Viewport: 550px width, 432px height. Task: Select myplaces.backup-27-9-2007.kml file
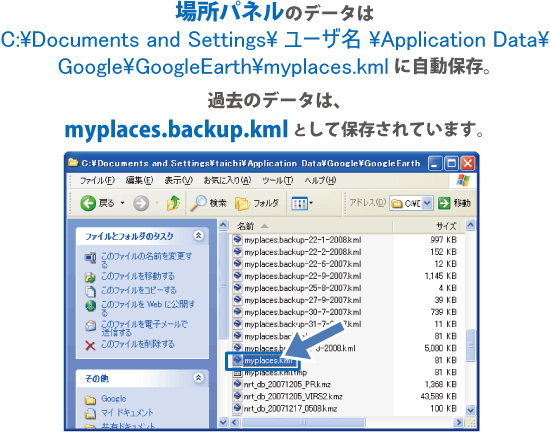tap(303, 300)
